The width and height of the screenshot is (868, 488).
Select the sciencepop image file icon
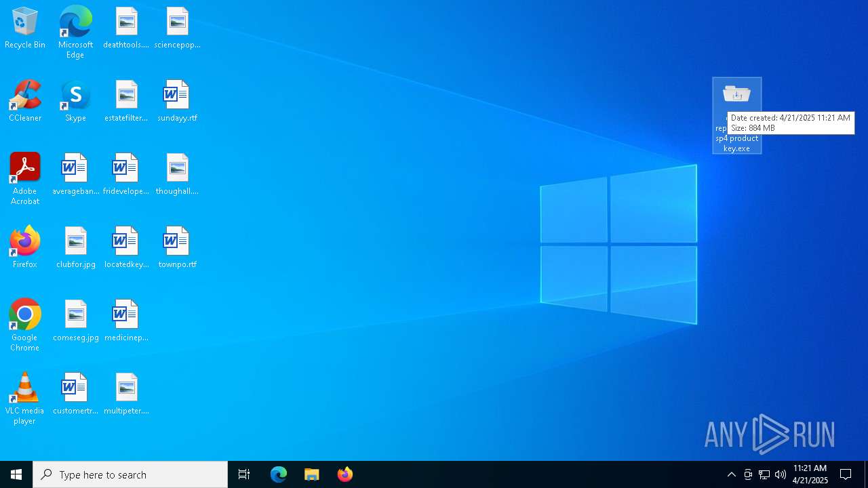[177, 28]
